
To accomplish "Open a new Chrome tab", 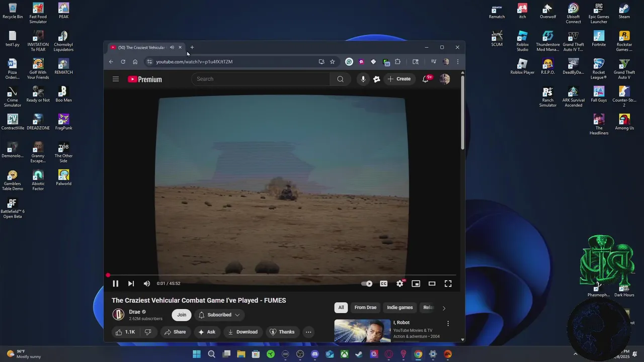I will (192, 47).
